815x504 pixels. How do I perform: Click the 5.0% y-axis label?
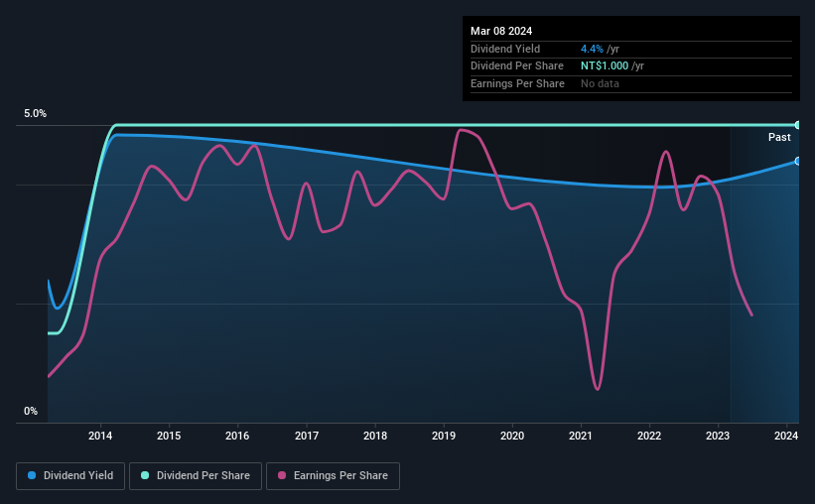36,114
